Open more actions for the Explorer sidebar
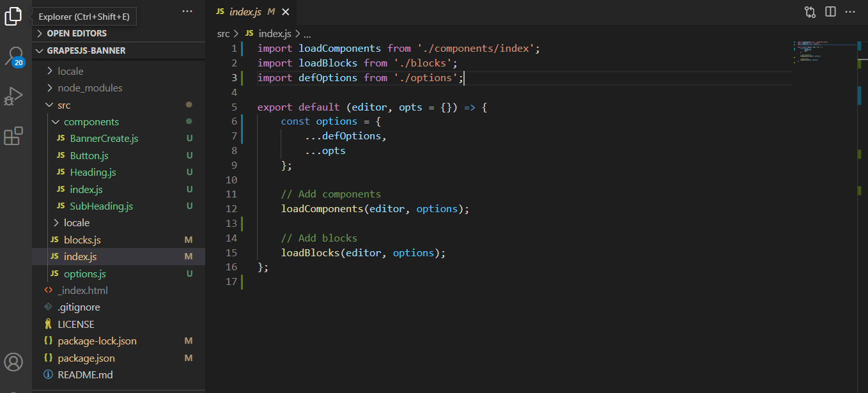 [187, 10]
